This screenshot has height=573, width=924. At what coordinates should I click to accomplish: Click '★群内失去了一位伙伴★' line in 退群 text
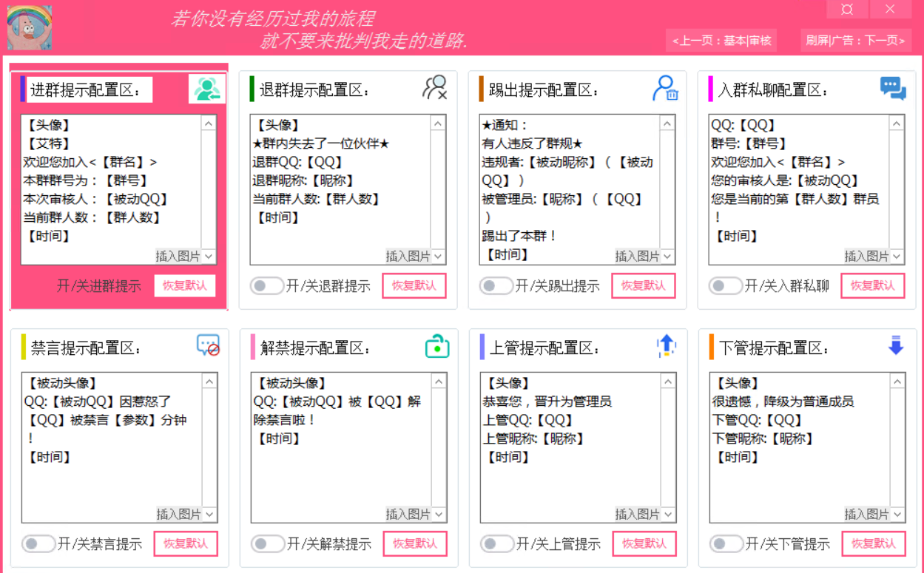321,143
